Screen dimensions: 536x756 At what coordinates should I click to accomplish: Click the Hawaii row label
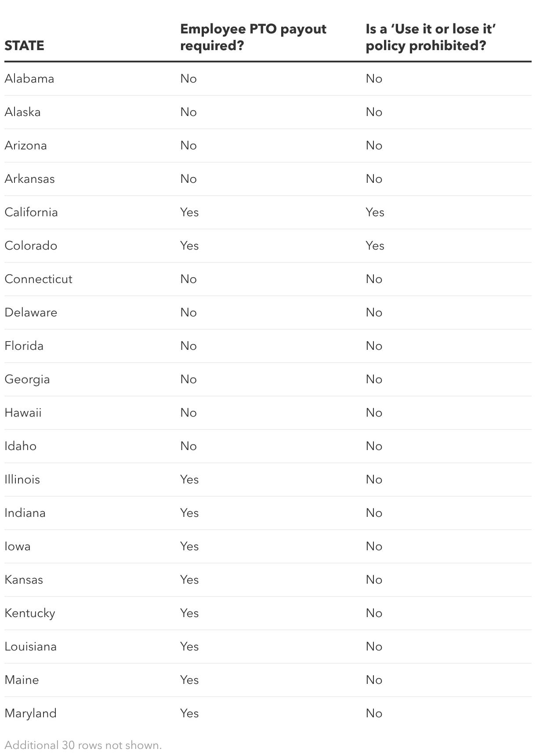23,413
